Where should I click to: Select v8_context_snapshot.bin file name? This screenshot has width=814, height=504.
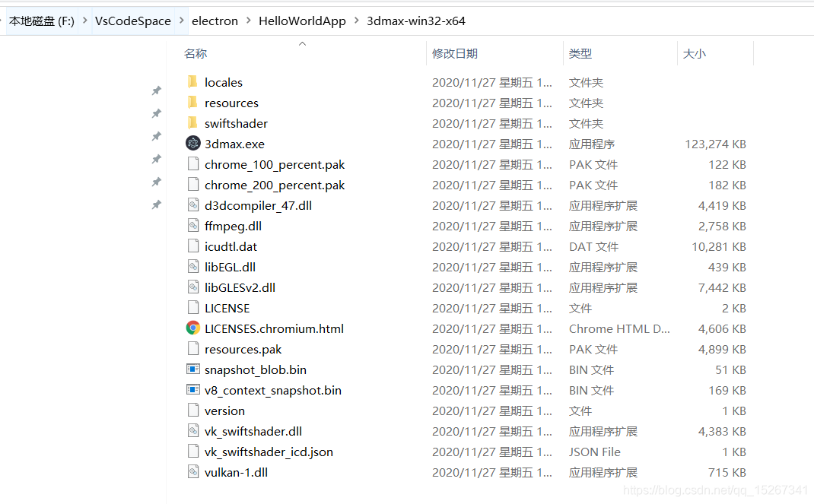(273, 391)
